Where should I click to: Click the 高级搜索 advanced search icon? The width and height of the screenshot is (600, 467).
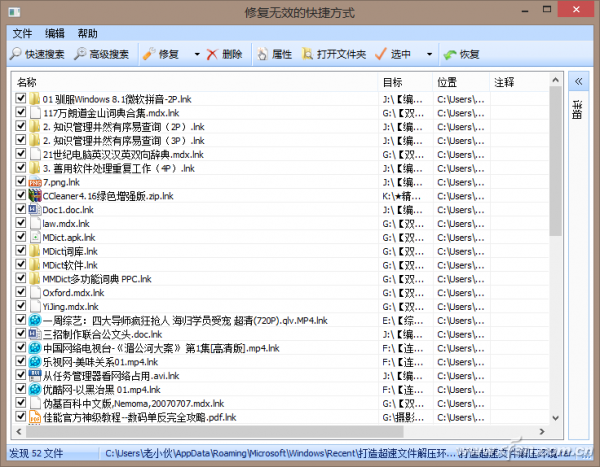click(80, 54)
